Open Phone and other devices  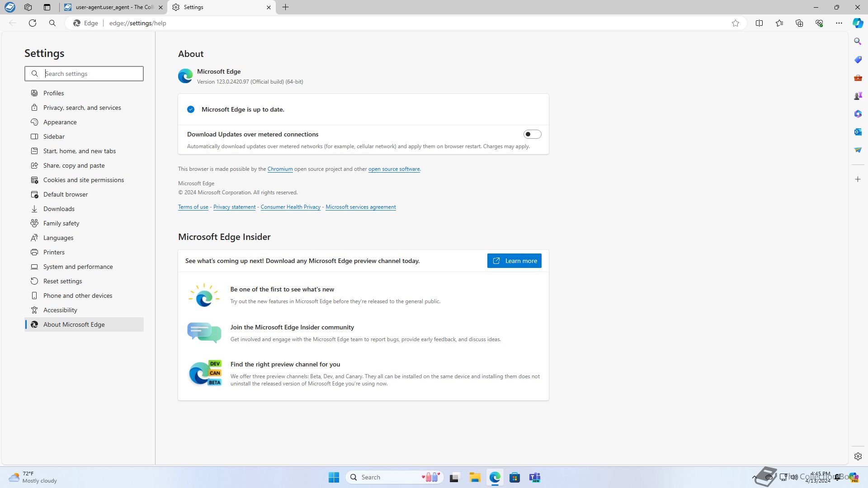84,296
